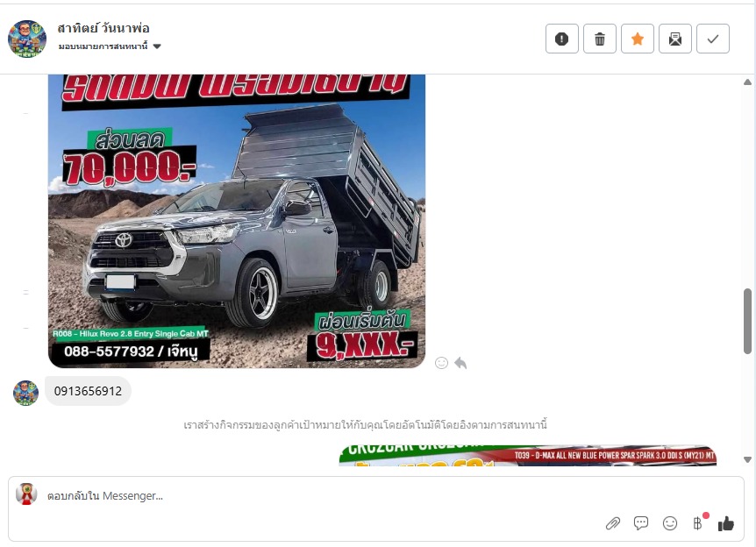Viewport: 756px width, 547px height.
Task: Open saved replies speech bubble icon
Action: click(x=641, y=523)
